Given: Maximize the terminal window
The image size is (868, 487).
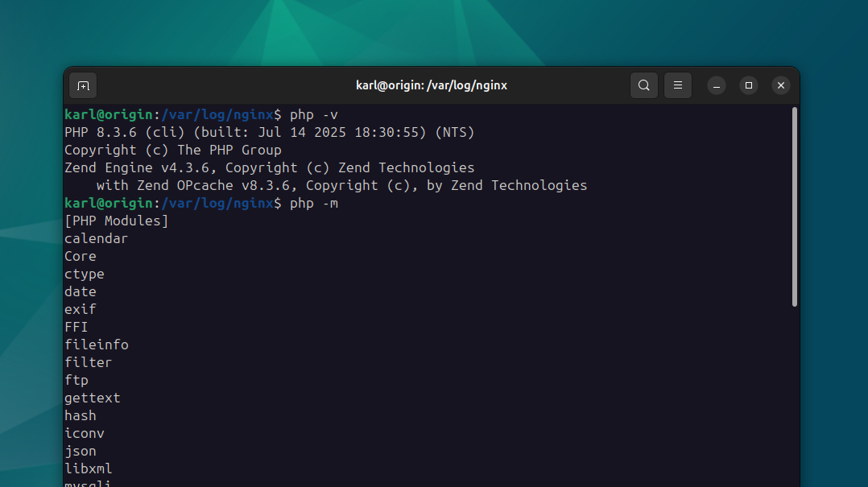Looking at the screenshot, I should point(749,85).
